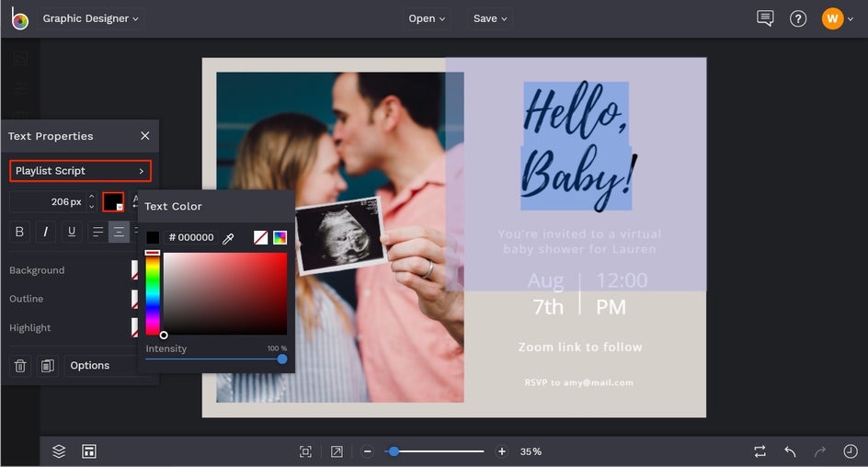Select the 'You're invited to a virtual' text
This screenshot has height=467, width=868.
(579, 234)
